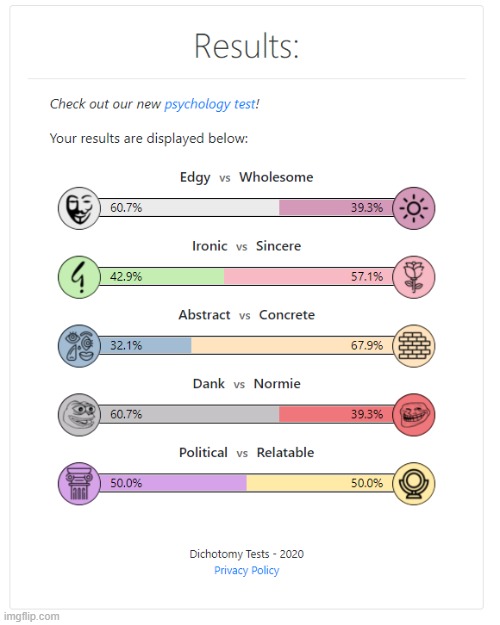Click the 67.9% Concrete bar segment
The image size is (500, 625).
(x=293, y=346)
